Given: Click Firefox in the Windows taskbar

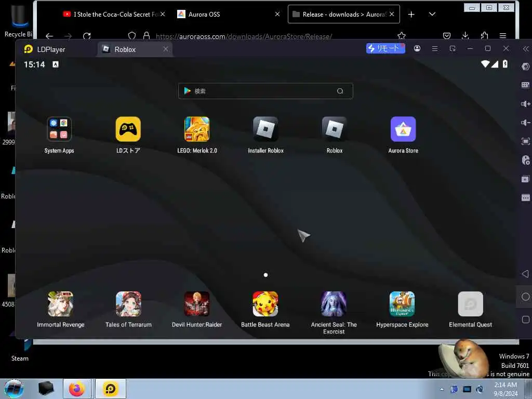Looking at the screenshot, I should 77,389.
